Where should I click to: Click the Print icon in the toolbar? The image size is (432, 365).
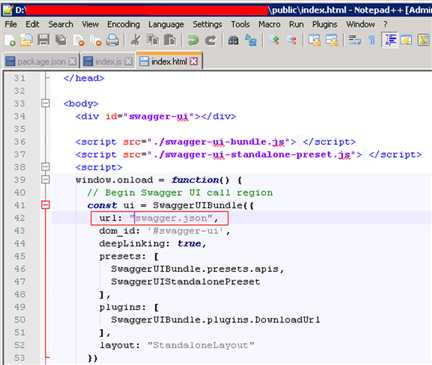[113, 41]
